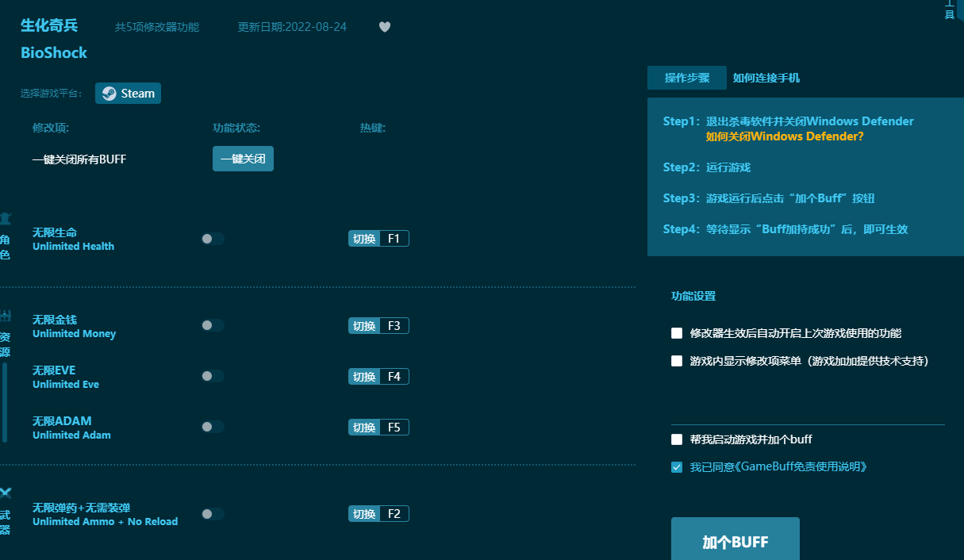Click the 无限金钱 label
This screenshot has height=560, width=964.
pos(55,320)
